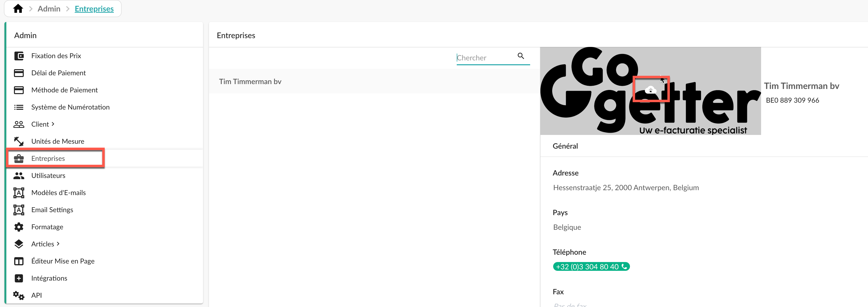Click the Go Getter company logo image
The height and width of the screenshot is (307, 868).
pyautogui.click(x=650, y=91)
